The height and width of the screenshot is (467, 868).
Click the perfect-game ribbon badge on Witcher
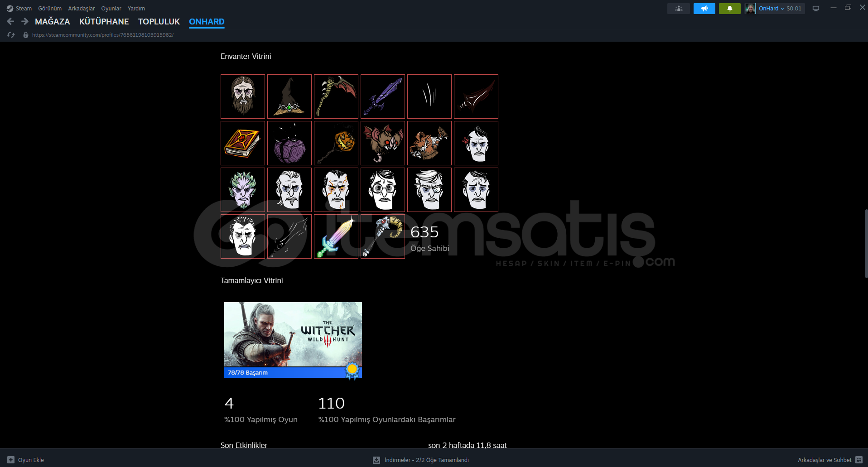pos(352,371)
